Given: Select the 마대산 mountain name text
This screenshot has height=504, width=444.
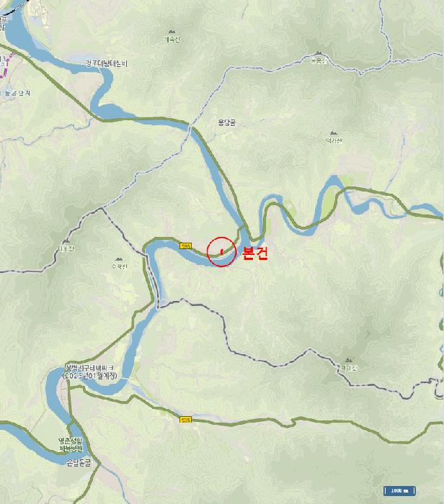Looking at the screenshot, I should click(x=349, y=368).
